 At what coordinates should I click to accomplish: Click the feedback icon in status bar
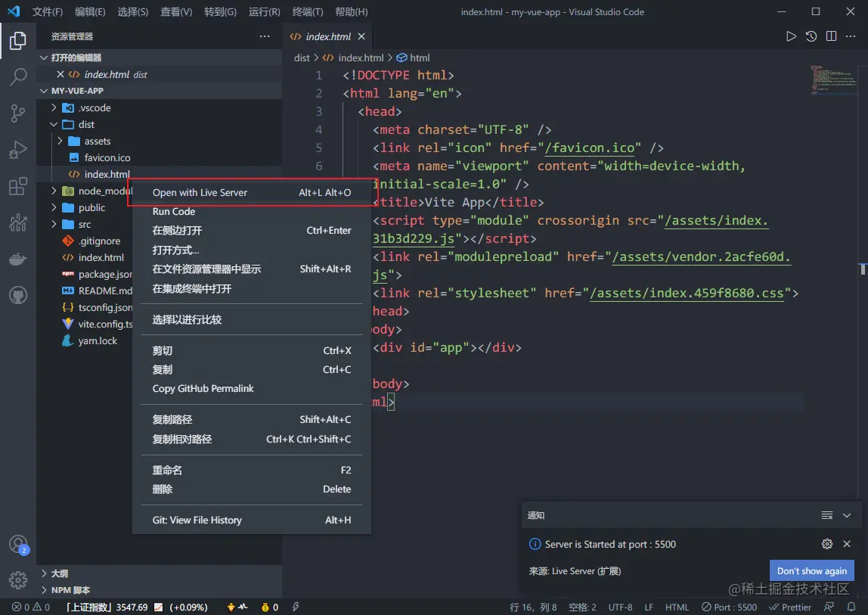(829, 607)
